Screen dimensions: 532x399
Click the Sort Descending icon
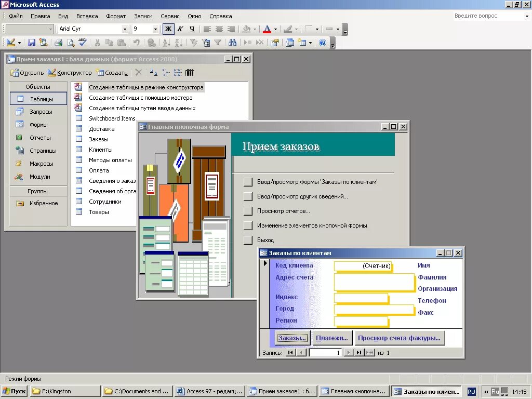(179, 43)
